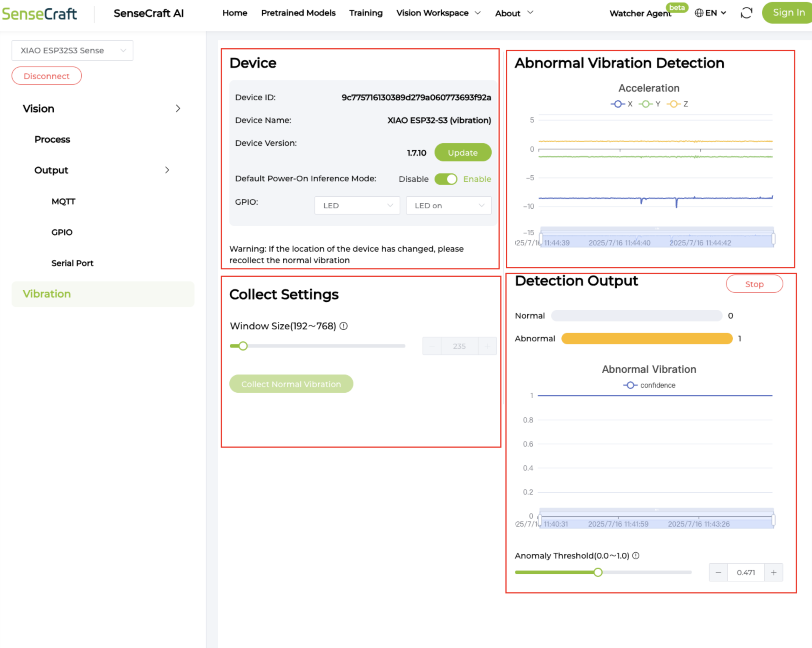Select Vibration in sidebar
812x648 pixels.
click(x=103, y=294)
